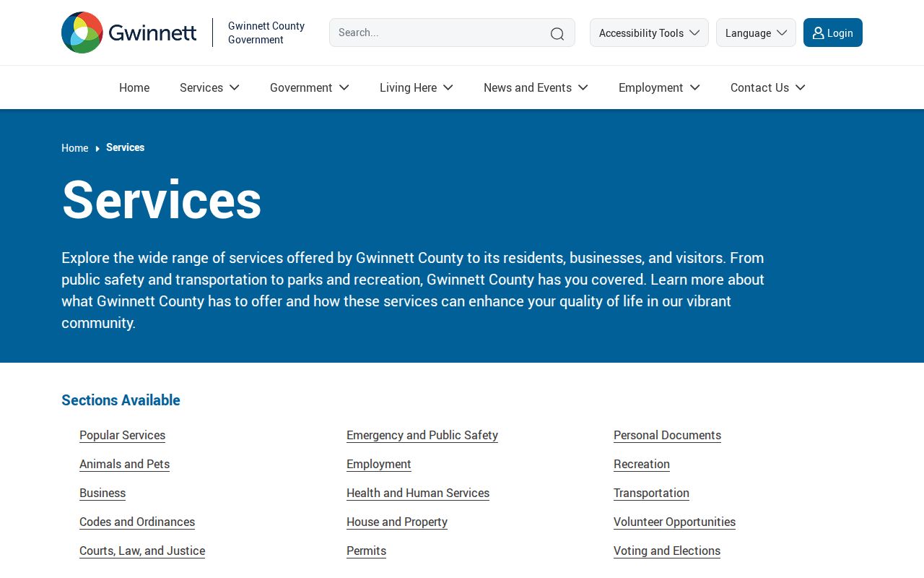Click the Services breadcrumb text
The width and height of the screenshot is (924, 578).
126,147
